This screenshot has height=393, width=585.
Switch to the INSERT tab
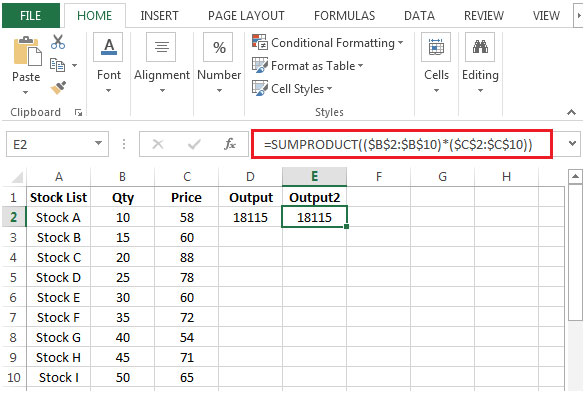click(x=159, y=16)
